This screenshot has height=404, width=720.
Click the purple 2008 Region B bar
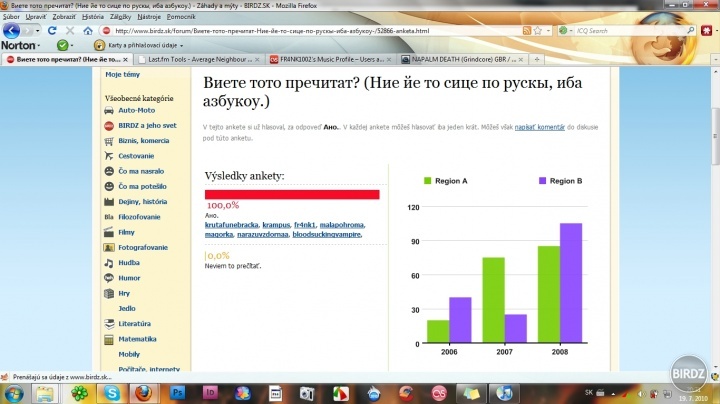pyautogui.click(x=571, y=283)
